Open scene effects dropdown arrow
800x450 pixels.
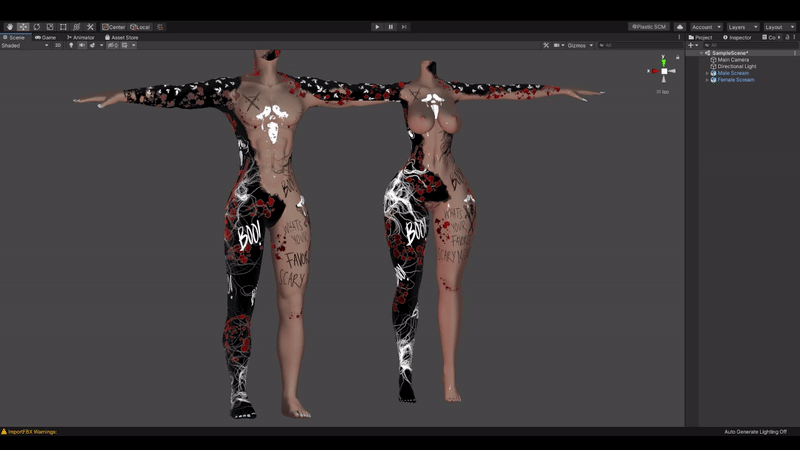[x=102, y=45]
